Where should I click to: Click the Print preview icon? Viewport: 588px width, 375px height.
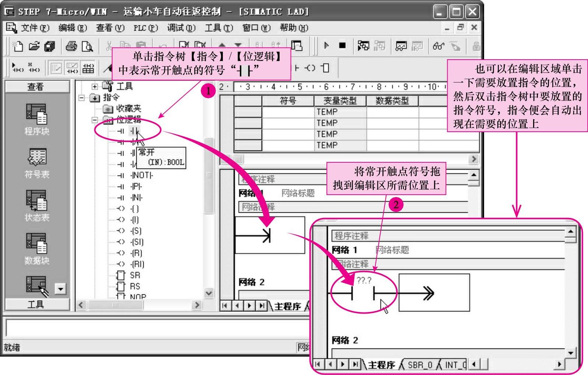(x=87, y=46)
